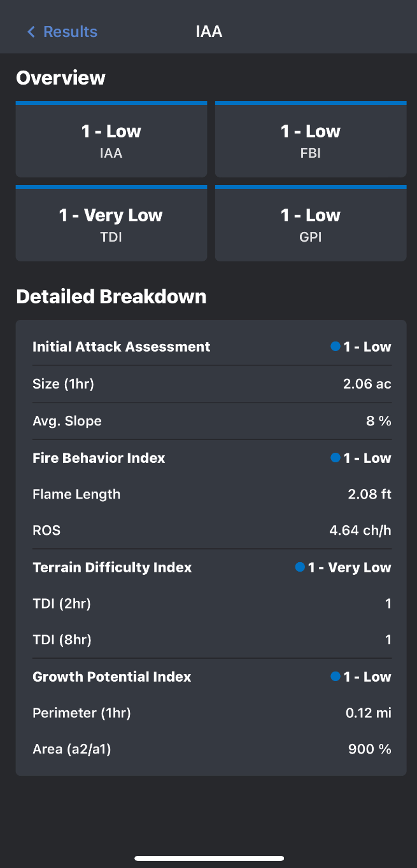Image resolution: width=417 pixels, height=868 pixels.
Task: Click the blue dot beside Fire Behavior Index
Action: pyautogui.click(x=336, y=458)
